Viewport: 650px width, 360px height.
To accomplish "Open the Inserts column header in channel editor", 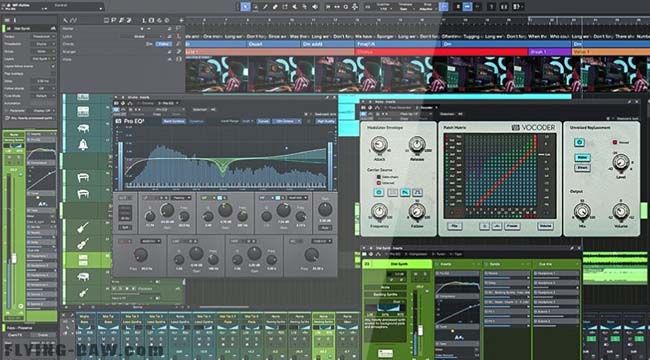I will pyautogui.click(x=458, y=264).
